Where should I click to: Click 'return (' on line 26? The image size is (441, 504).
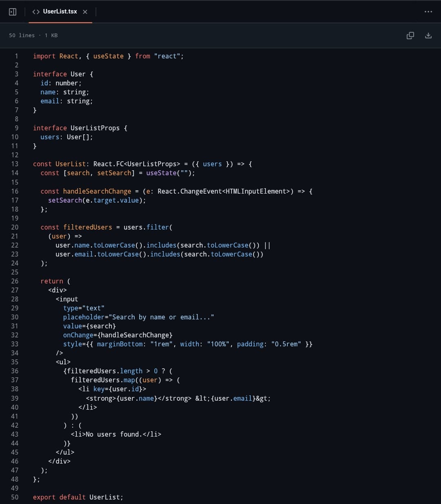(x=56, y=281)
